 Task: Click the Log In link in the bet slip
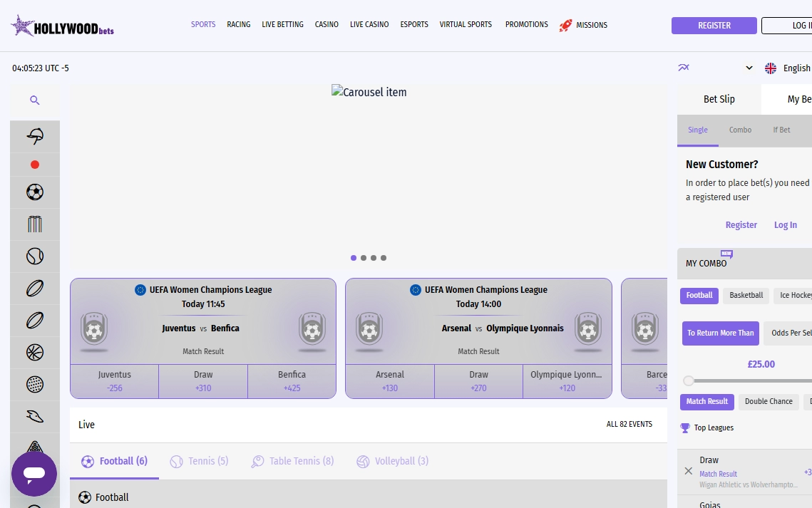coord(785,225)
